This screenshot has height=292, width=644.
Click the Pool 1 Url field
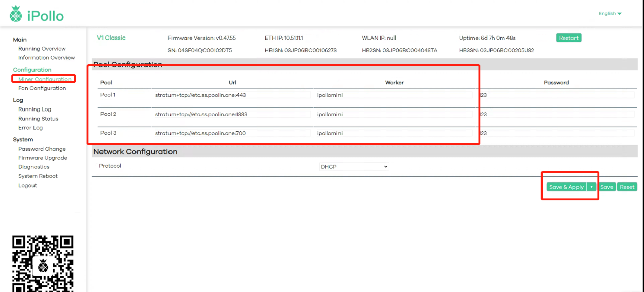point(232,95)
